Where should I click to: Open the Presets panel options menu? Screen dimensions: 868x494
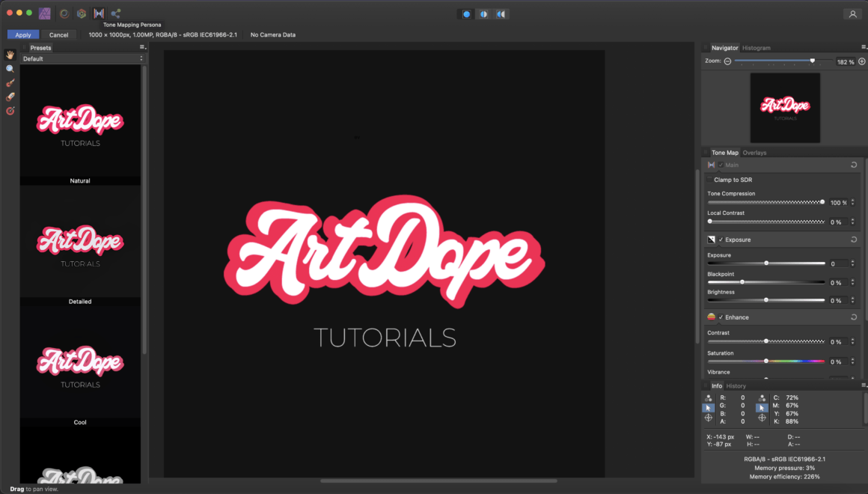[x=142, y=48]
